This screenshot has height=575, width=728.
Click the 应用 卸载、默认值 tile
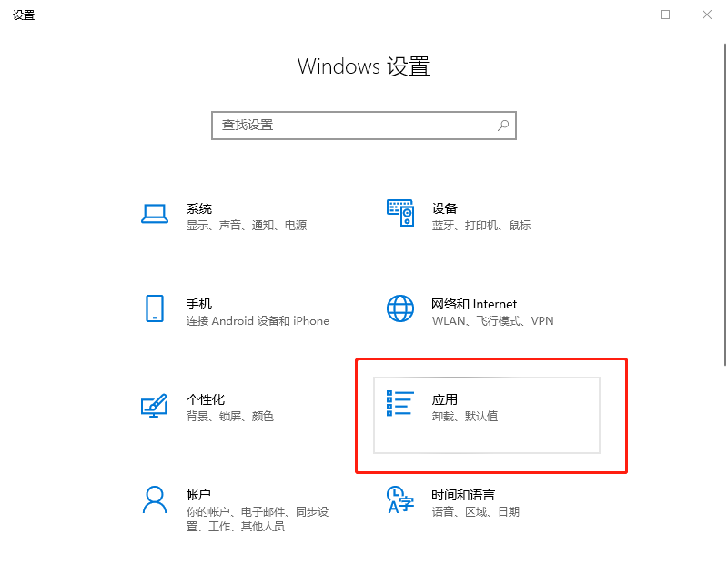[x=487, y=416]
